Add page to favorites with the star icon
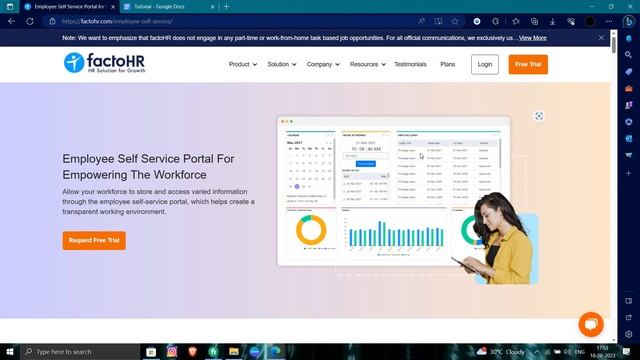Image resolution: width=640 pixels, height=360 pixels. point(455,21)
